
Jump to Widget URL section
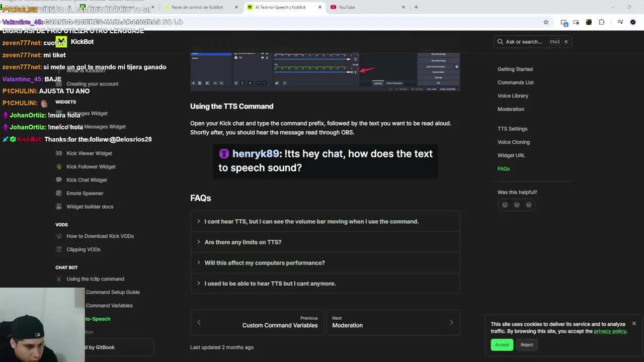tap(511, 155)
